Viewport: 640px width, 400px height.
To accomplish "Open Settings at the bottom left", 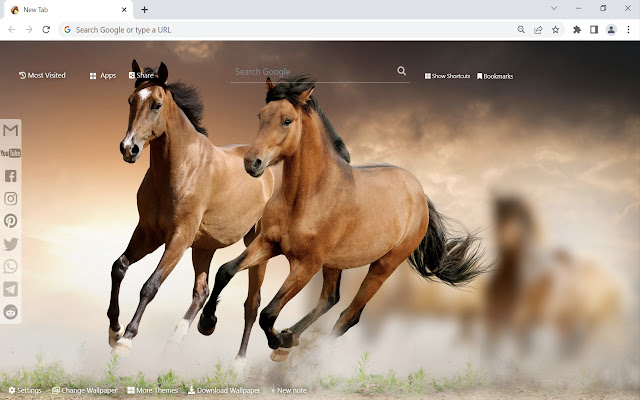I will [25, 391].
